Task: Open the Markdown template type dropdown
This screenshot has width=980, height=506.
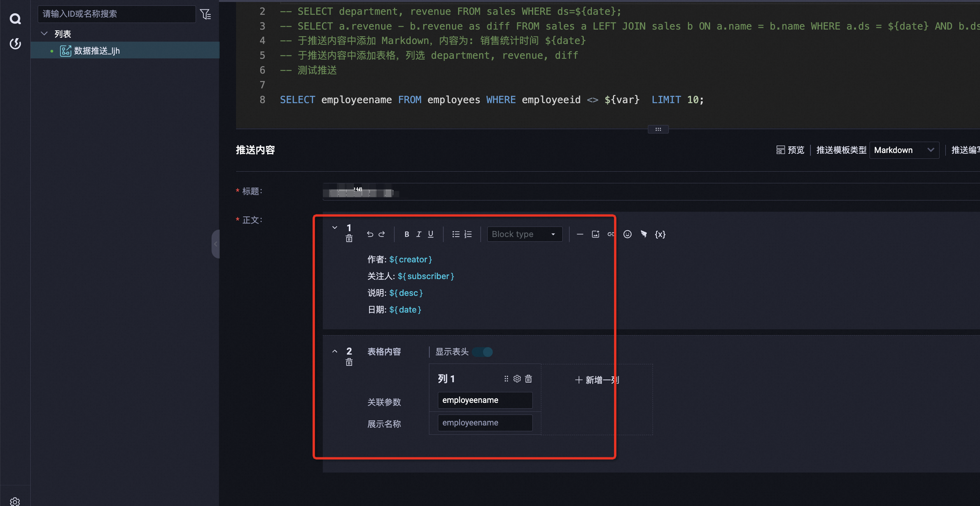Action: 904,150
